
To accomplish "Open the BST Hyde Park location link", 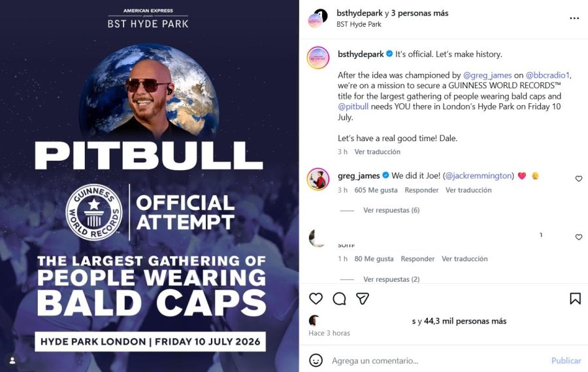I will [x=359, y=24].
